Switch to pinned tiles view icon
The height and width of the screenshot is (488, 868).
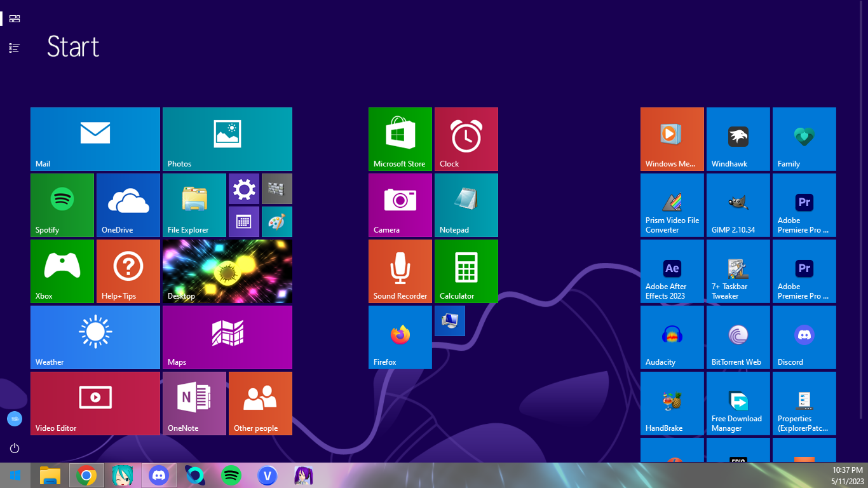[x=15, y=19]
